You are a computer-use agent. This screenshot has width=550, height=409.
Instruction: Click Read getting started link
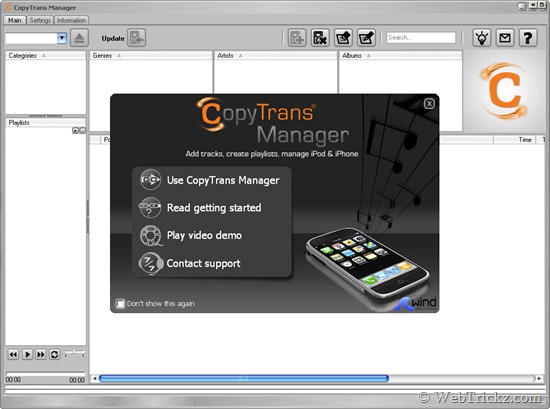point(214,208)
